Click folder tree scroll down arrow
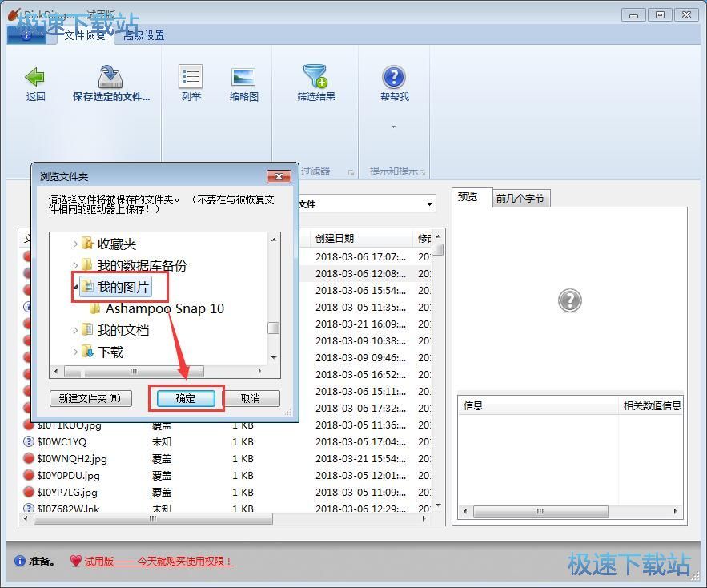This screenshot has height=588, width=707. [274, 358]
